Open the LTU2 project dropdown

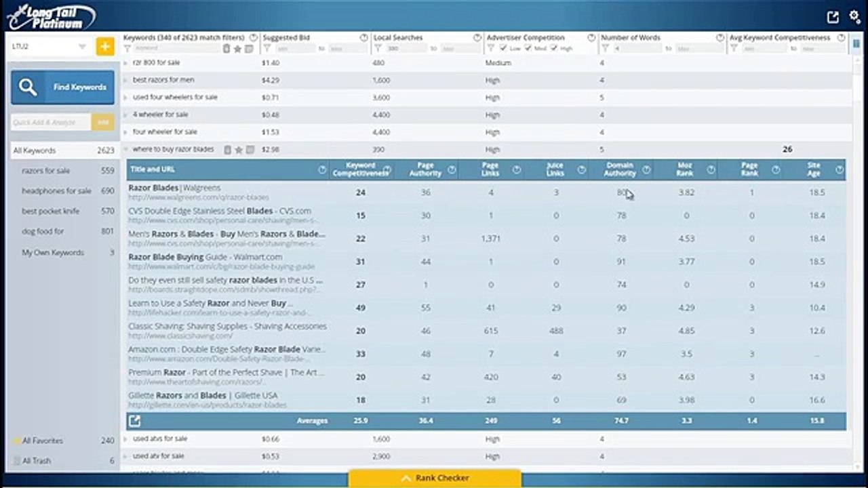click(x=50, y=47)
